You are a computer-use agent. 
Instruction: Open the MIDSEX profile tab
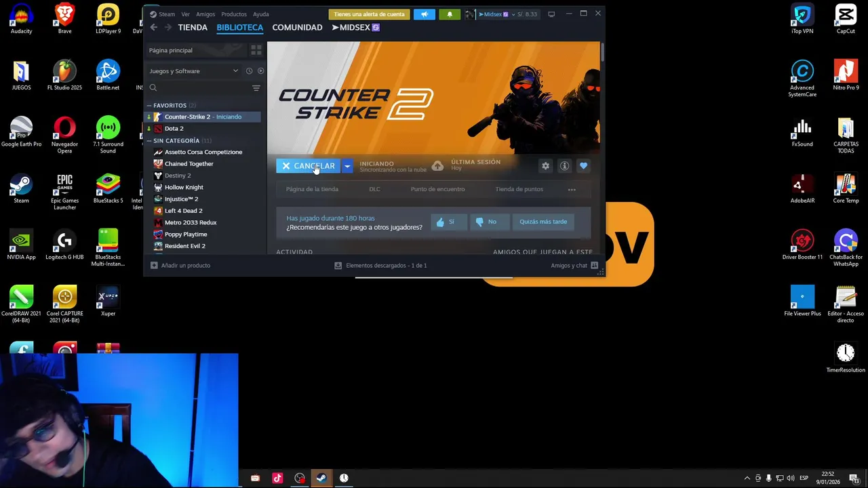coord(355,28)
